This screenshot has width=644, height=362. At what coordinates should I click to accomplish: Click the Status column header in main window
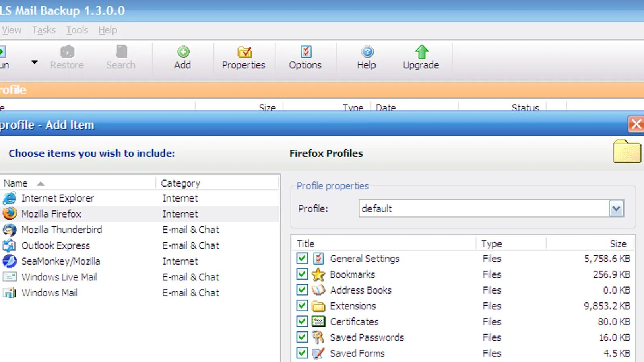click(x=502, y=107)
